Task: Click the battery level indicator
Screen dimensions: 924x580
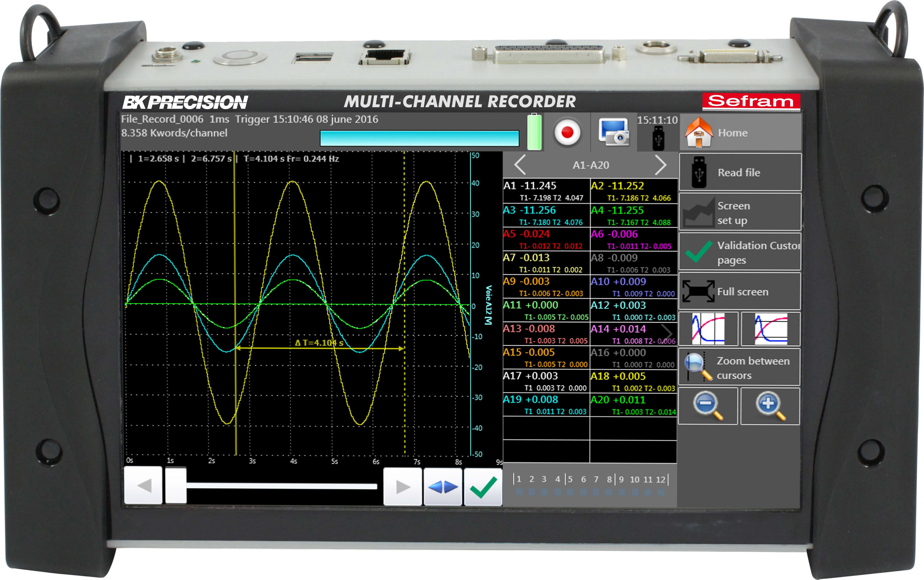Action: (x=534, y=132)
